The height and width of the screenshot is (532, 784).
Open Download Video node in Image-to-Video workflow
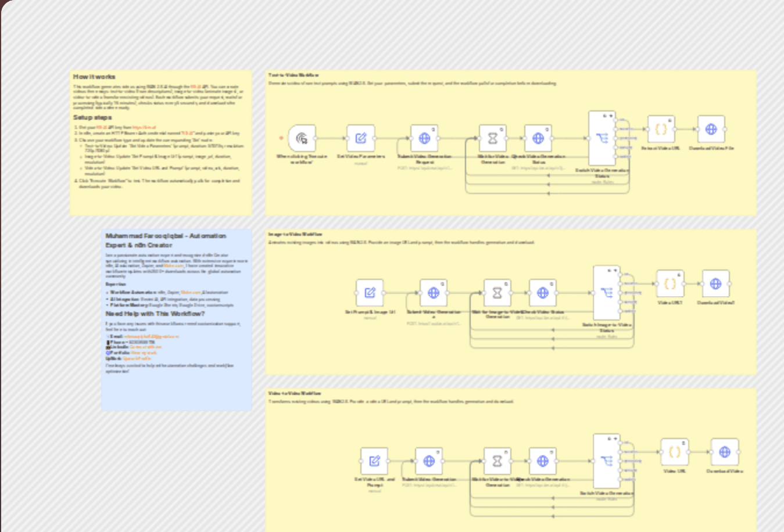(715, 284)
